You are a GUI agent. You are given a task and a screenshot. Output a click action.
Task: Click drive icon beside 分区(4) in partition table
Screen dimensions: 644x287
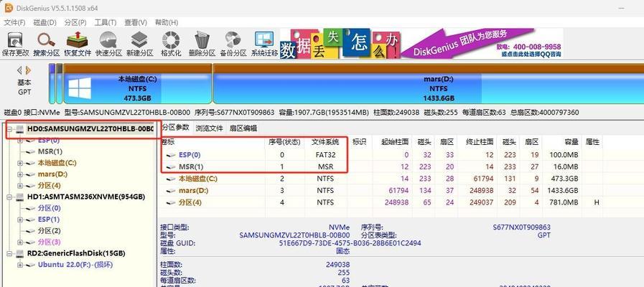coord(172,203)
